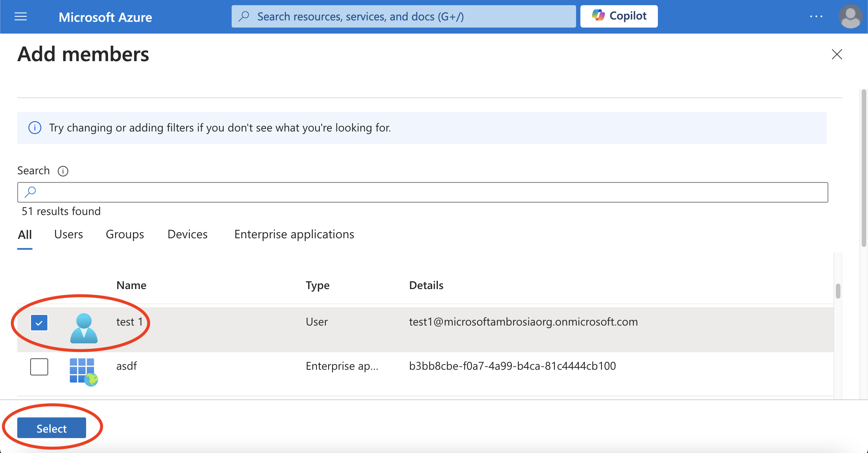868x453 pixels.
Task: Switch to the Groups tab
Action: [x=125, y=234]
